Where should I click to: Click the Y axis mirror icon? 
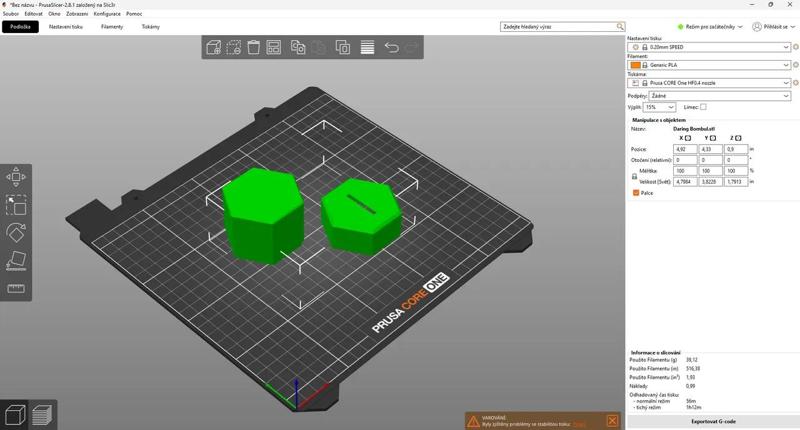click(x=713, y=138)
